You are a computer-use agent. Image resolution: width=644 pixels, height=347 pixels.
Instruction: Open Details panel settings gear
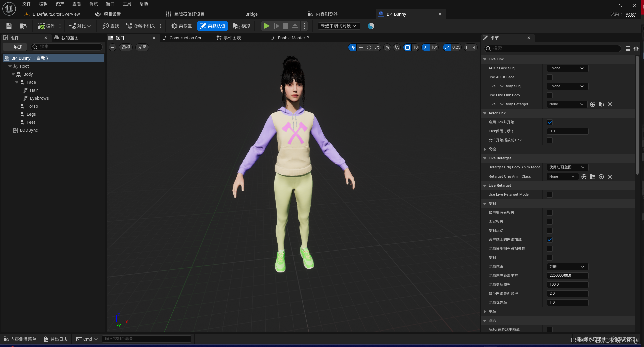(x=636, y=49)
